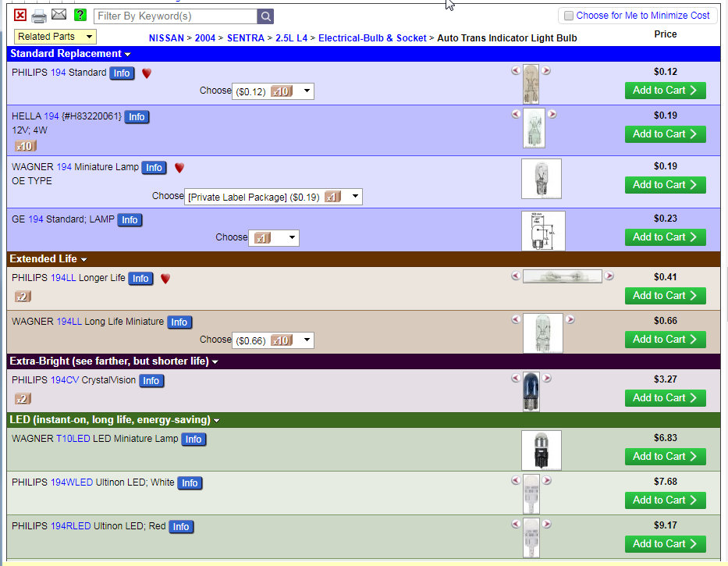Open the WAGNER T10LED bulb thumbnail
The width and height of the screenshot is (728, 566).
542,450
